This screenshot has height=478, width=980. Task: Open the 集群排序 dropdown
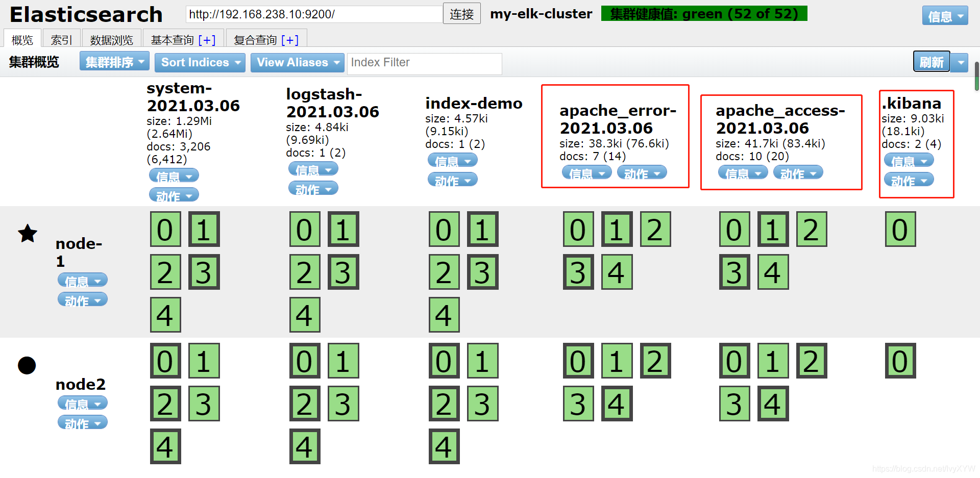(114, 62)
